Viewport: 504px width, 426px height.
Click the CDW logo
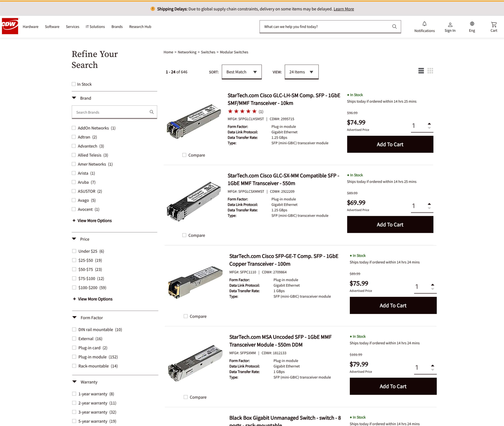[10, 26]
